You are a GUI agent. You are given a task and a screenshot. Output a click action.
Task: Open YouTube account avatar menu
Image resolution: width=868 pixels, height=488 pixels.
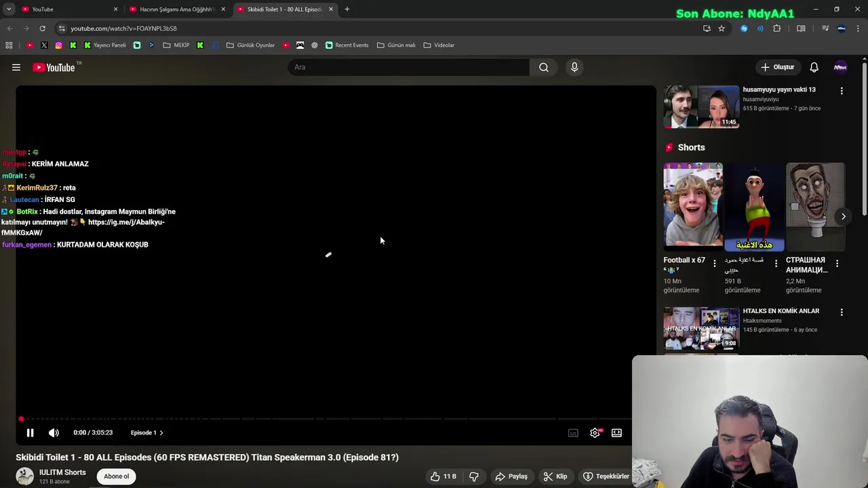(840, 67)
